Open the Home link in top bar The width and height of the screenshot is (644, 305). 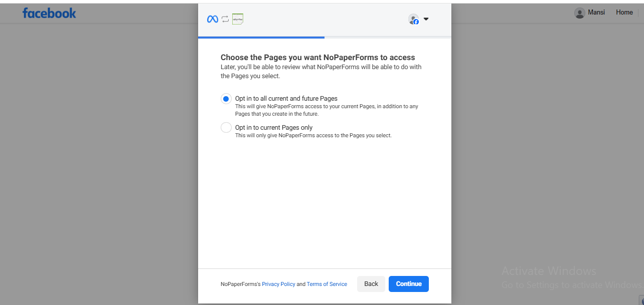pyautogui.click(x=624, y=13)
